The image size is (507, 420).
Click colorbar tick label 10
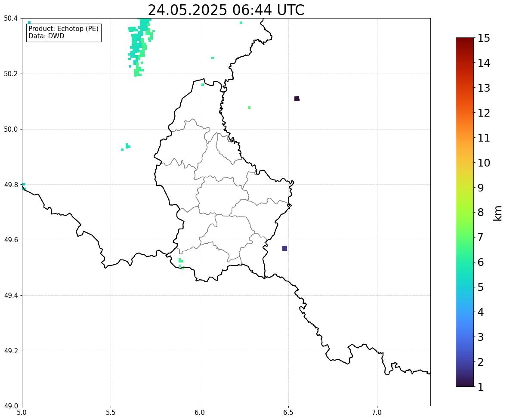coord(484,163)
